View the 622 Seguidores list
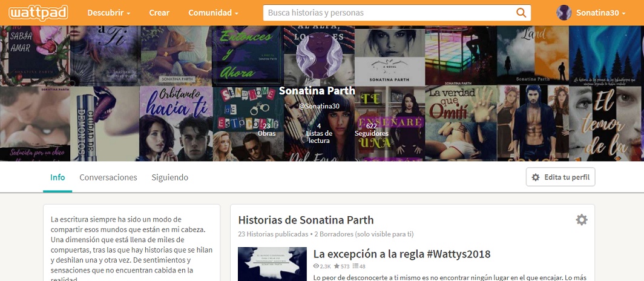This screenshot has width=644, height=281. tap(372, 130)
